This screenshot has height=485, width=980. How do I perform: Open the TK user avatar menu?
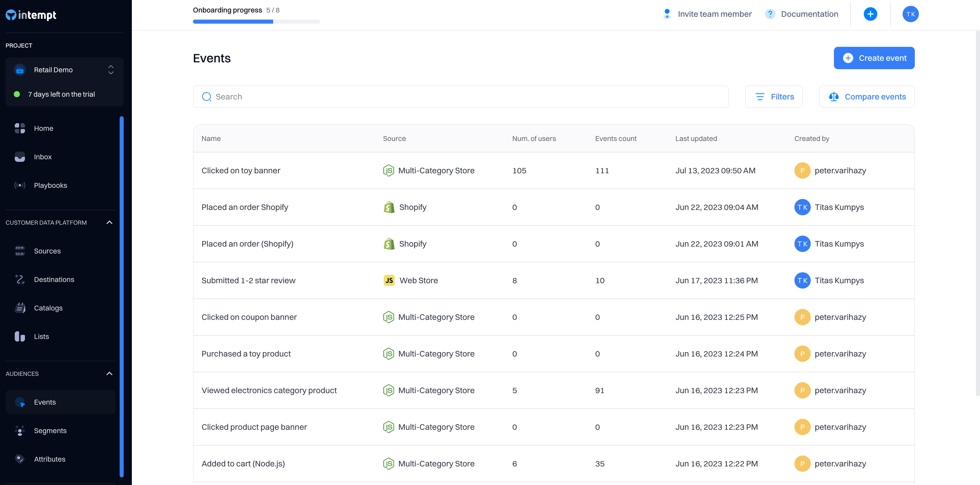click(x=910, y=14)
